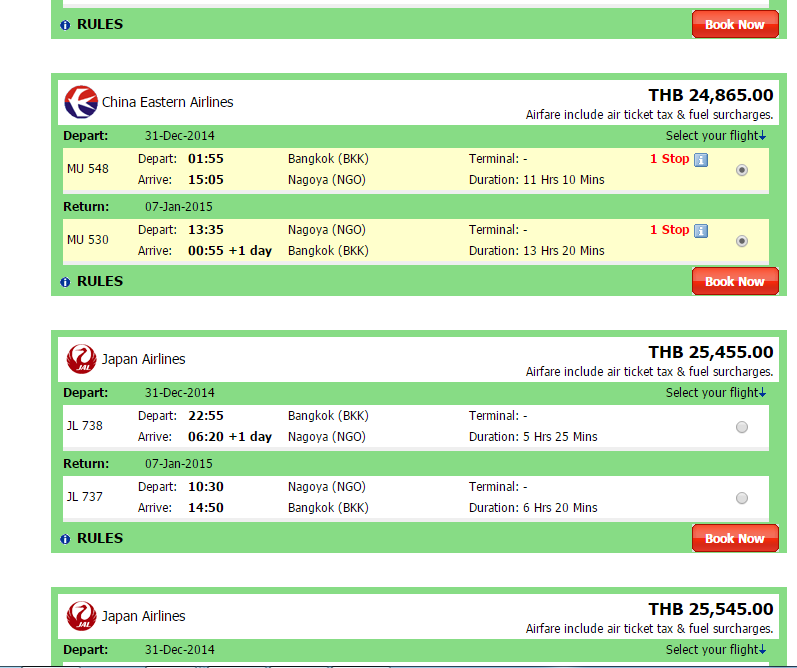Screen dimensions: 797x668
Task: Click rules info icon in topmost card
Action: 65,25
